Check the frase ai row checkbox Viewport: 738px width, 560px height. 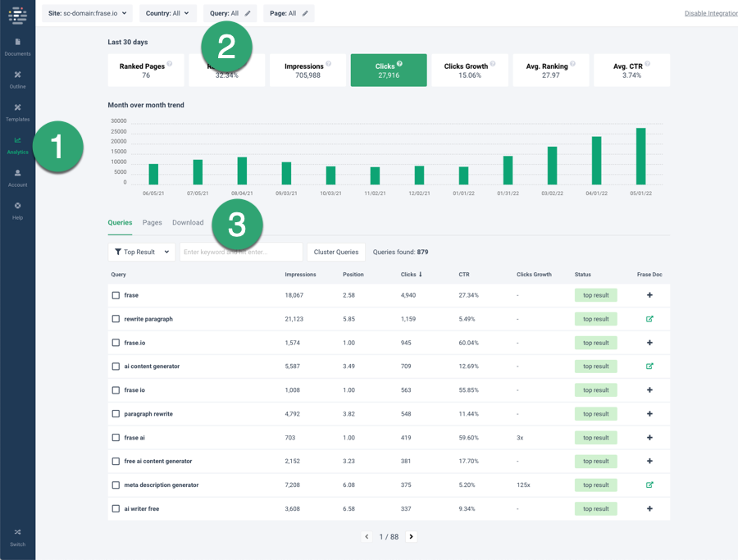(x=116, y=438)
